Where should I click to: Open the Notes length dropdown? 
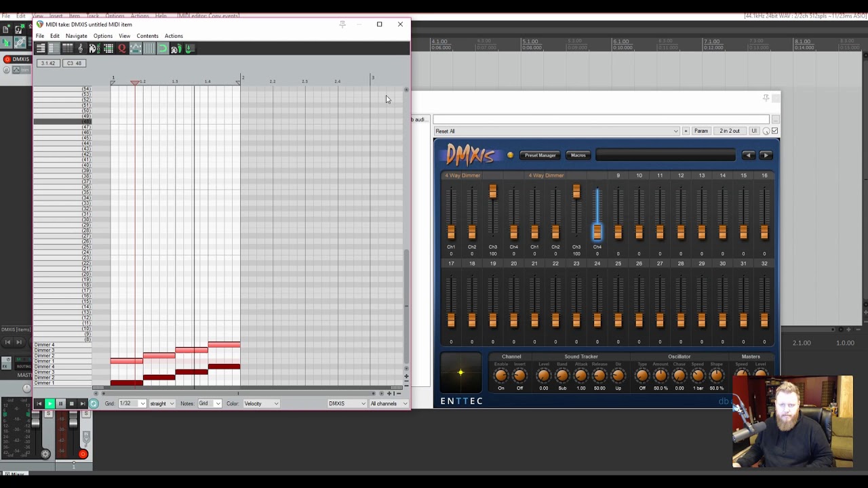[209, 403]
